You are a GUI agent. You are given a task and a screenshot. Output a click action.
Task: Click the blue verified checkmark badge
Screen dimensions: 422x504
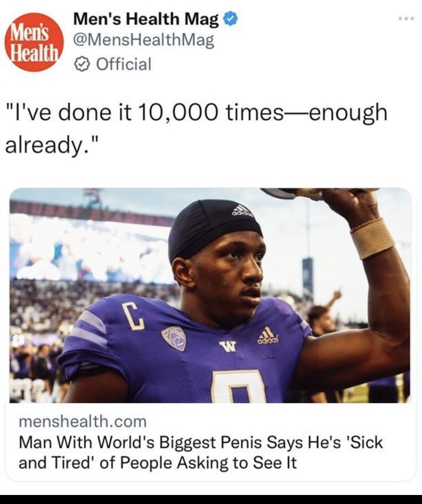tap(231, 19)
